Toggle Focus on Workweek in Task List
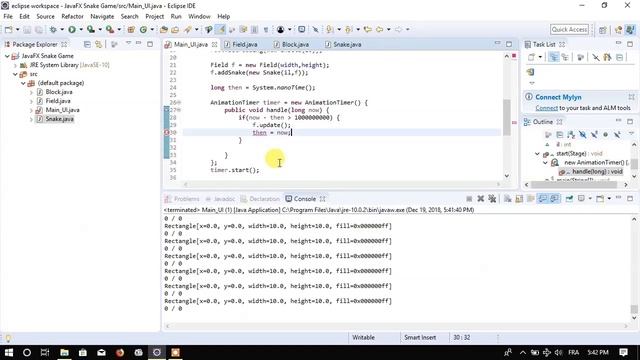The width and height of the screenshot is (640, 360). [581, 58]
